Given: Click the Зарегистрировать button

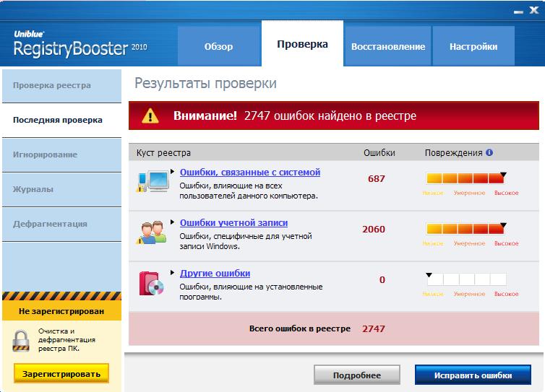Looking at the screenshot, I should (61, 373).
